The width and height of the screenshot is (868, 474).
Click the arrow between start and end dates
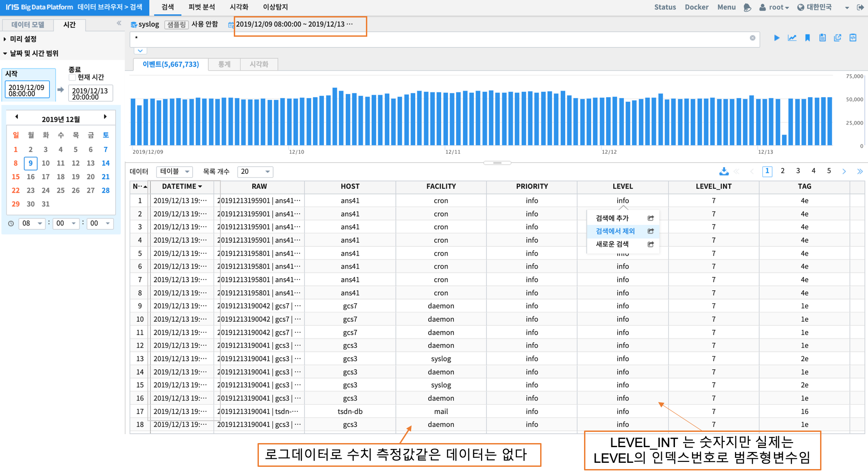(x=60, y=90)
